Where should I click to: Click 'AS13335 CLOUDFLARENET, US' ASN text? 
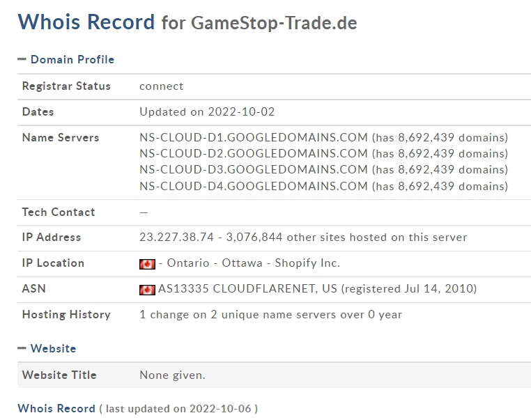click(x=247, y=288)
